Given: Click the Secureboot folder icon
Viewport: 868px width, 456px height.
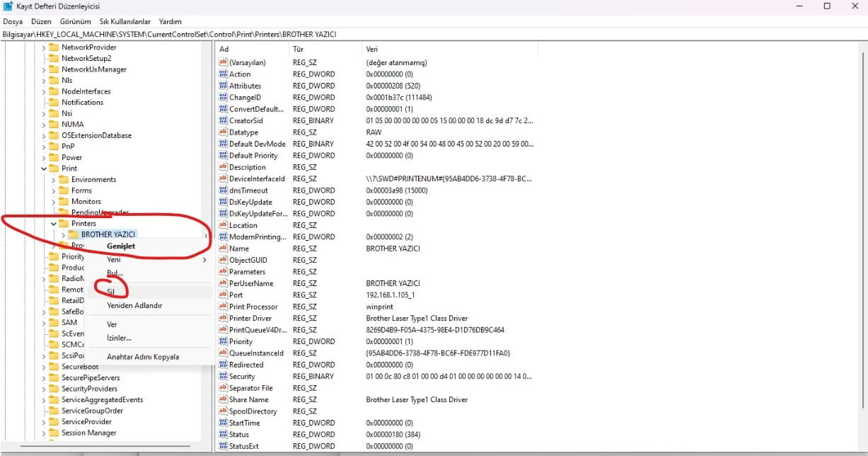Looking at the screenshot, I should tap(54, 367).
